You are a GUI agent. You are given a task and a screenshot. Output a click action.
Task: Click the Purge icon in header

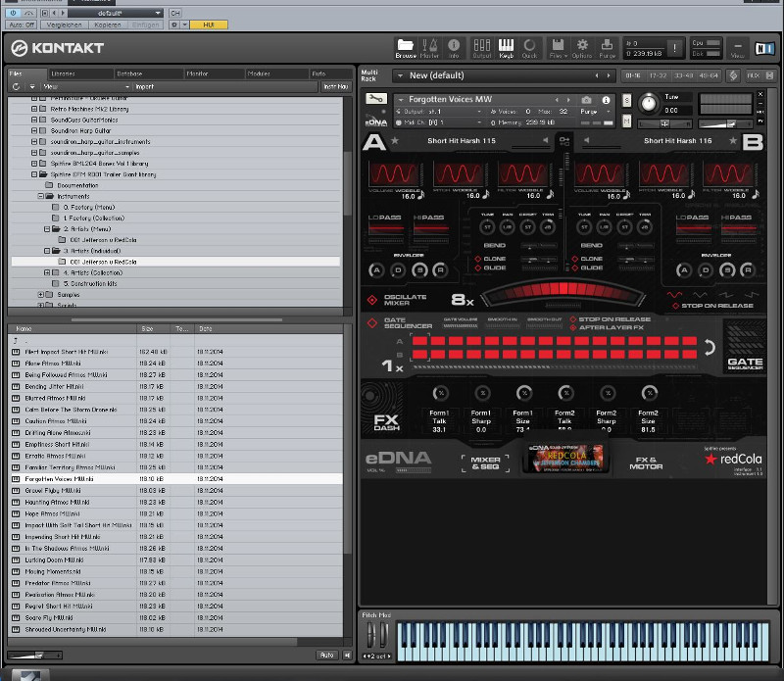click(607, 48)
